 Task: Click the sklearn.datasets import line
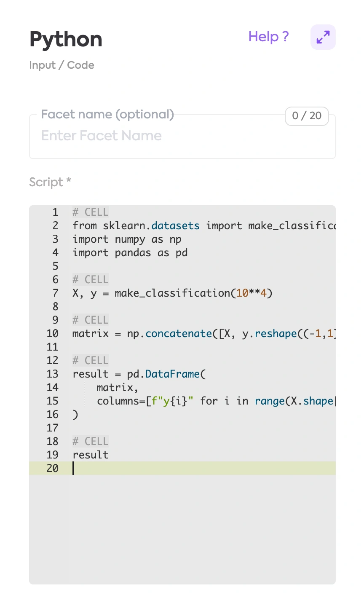(202, 225)
